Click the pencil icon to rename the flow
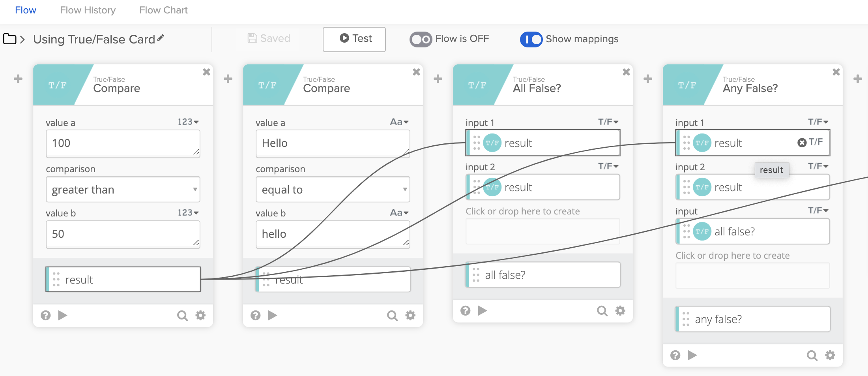The height and width of the screenshot is (376, 868). pos(161,38)
